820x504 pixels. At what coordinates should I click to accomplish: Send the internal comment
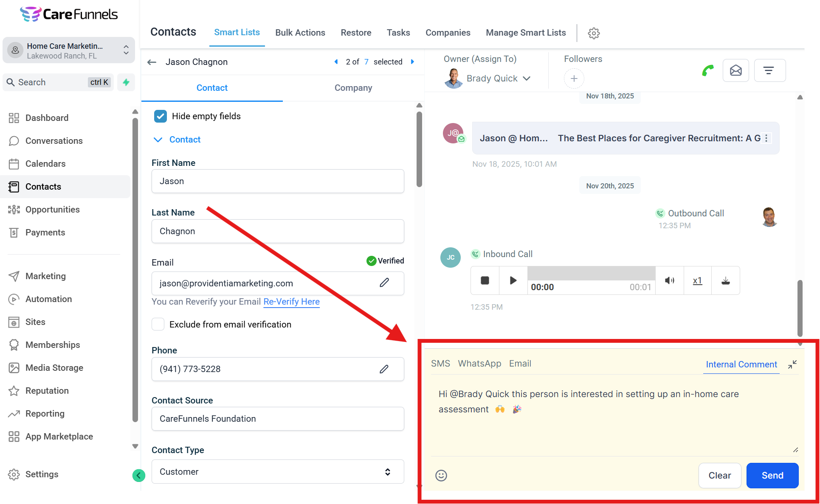coord(772,476)
